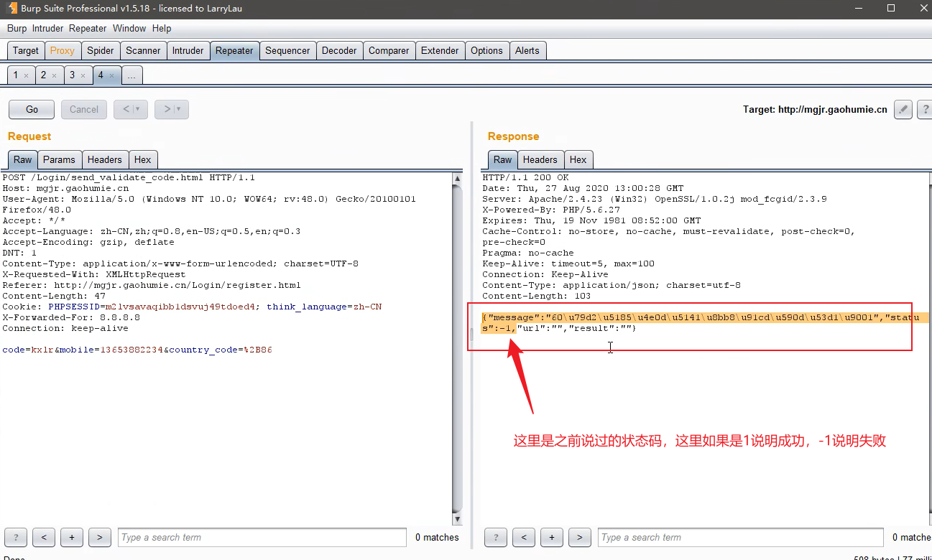Close Repeater tab 3
932x560 pixels.
[x=83, y=75]
